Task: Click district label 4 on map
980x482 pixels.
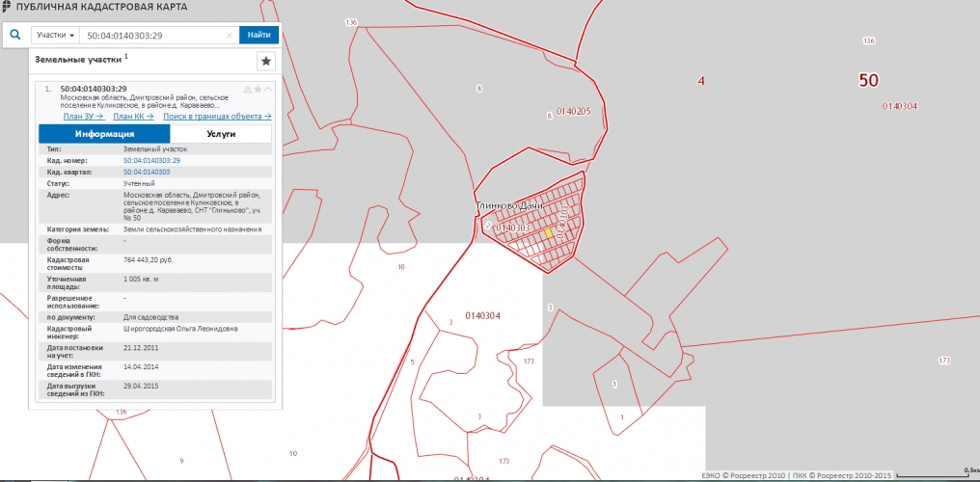Action: pos(700,81)
